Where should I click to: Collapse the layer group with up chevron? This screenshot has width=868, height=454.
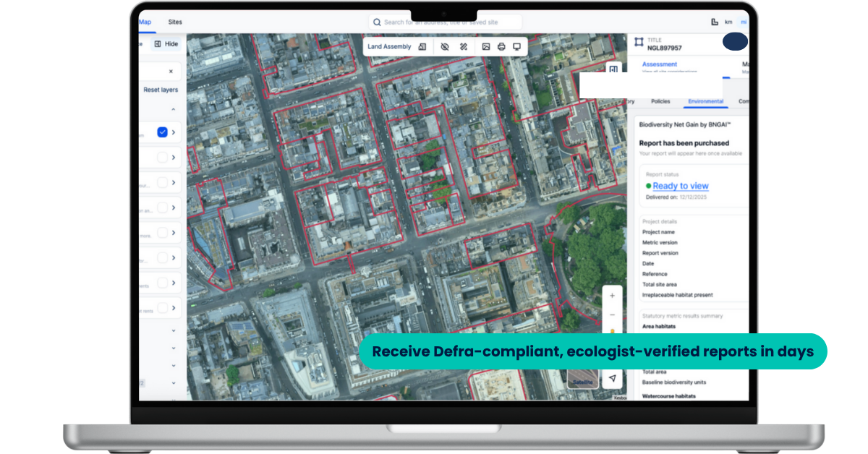coord(173,110)
